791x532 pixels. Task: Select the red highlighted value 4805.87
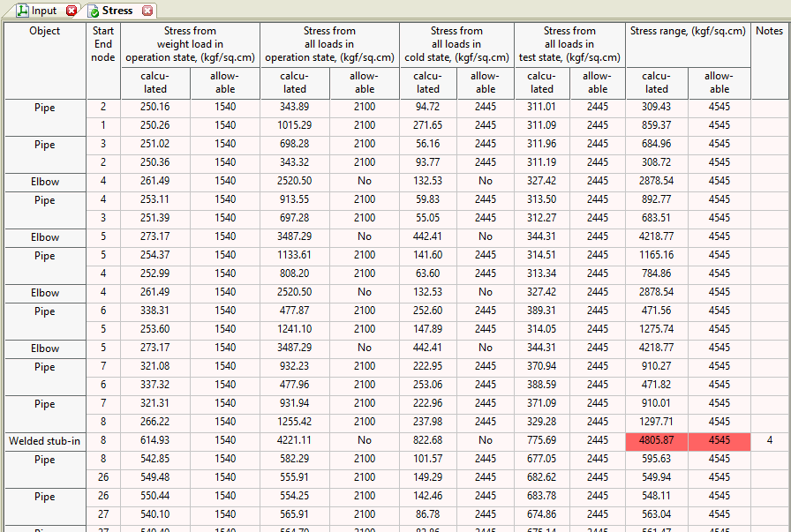pyautogui.click(x=656, y=440)
